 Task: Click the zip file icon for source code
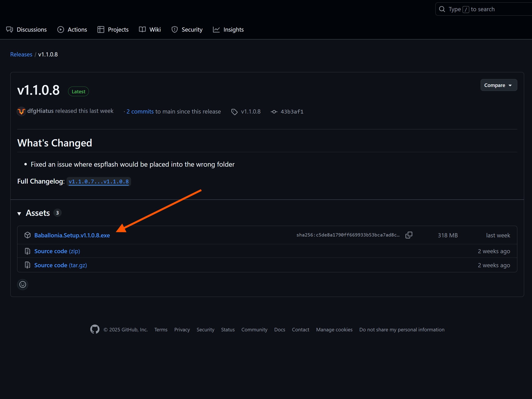pos(28,251)
